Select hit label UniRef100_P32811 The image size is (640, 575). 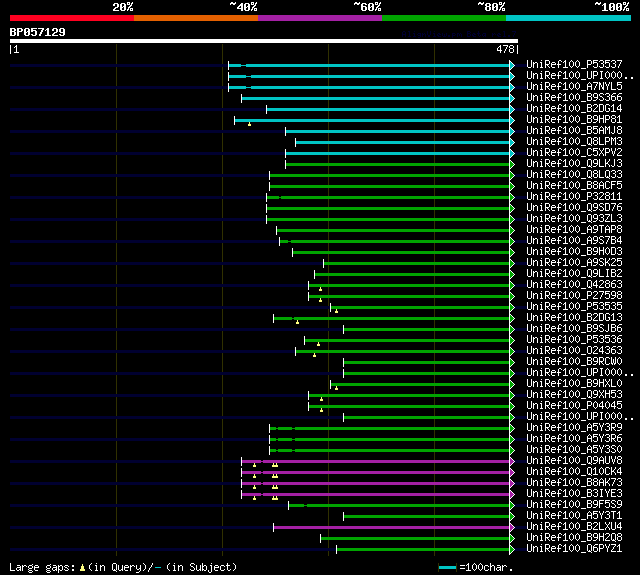574,197
